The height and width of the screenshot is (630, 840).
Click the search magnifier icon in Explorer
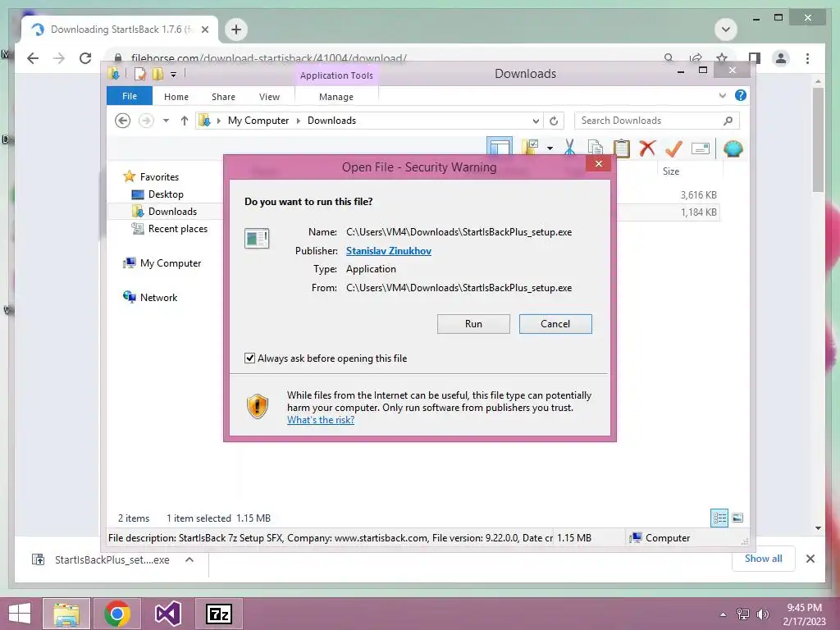pos(728,121)
